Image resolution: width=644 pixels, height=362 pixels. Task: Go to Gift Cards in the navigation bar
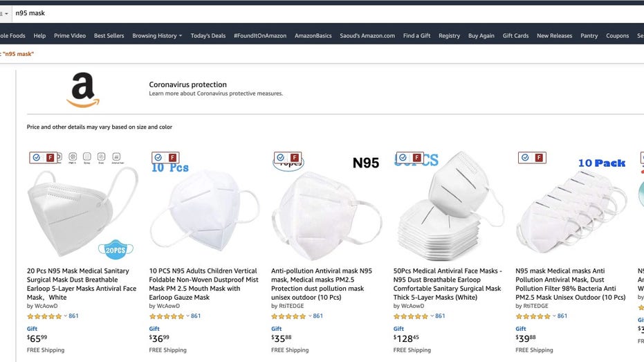515,36
